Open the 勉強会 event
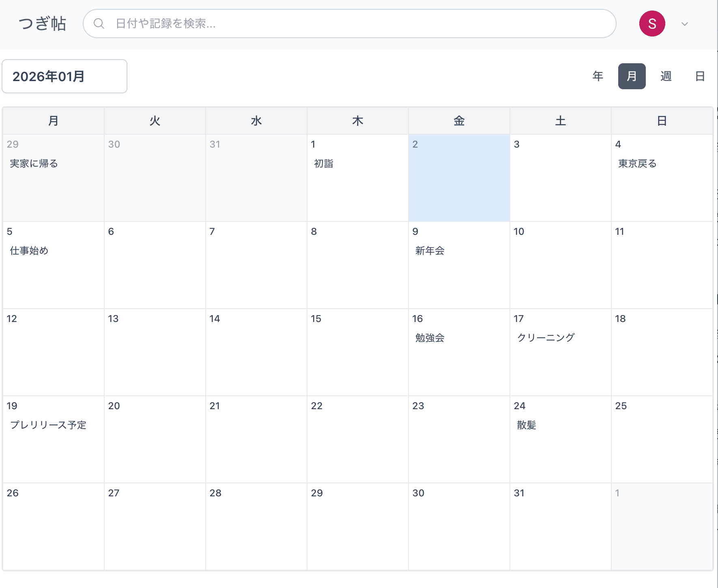The image size is (718, 588). (x=430, y=338)
